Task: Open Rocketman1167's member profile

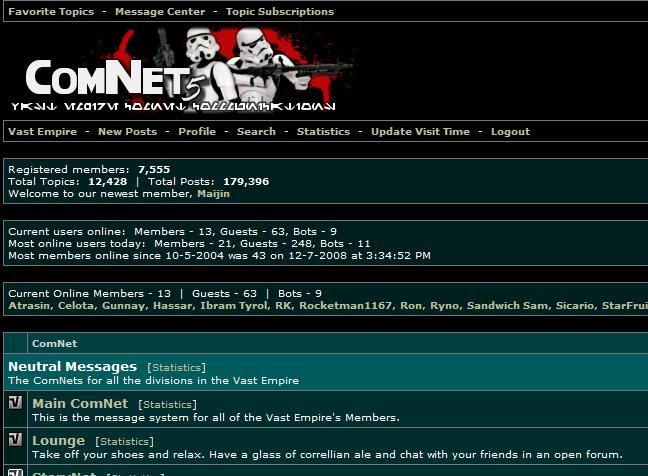Action: pos(345,306)
